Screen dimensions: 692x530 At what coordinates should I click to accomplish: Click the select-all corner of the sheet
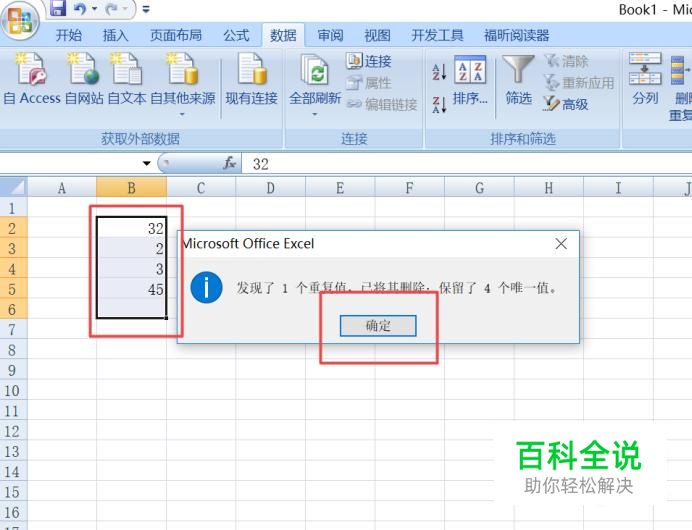tap(14, 187)
